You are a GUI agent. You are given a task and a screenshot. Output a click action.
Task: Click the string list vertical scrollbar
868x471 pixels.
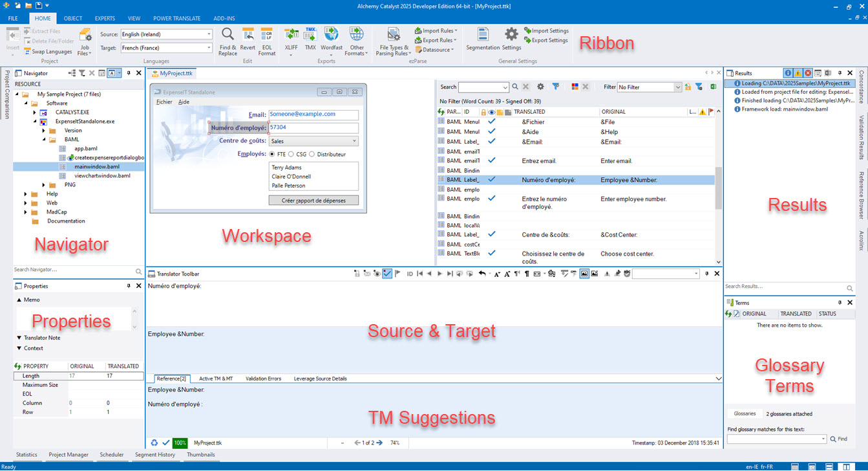click(718, 188)
